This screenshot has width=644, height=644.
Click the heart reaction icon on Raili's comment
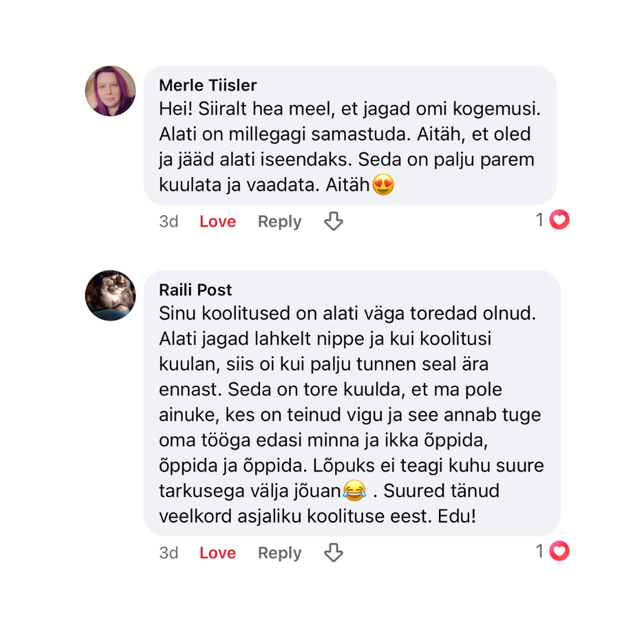(x=559, y=552)
